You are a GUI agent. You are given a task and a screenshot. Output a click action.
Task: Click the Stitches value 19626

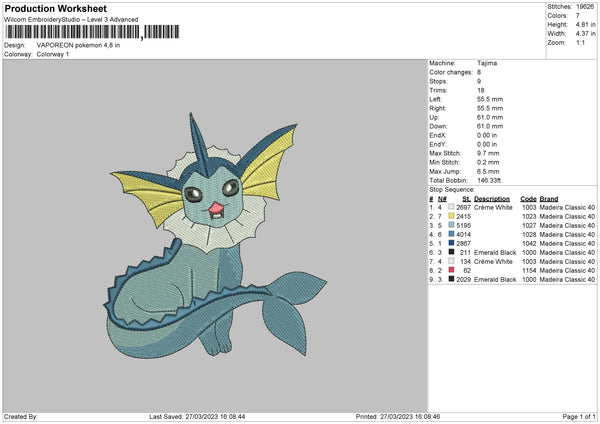click(585, 7)
